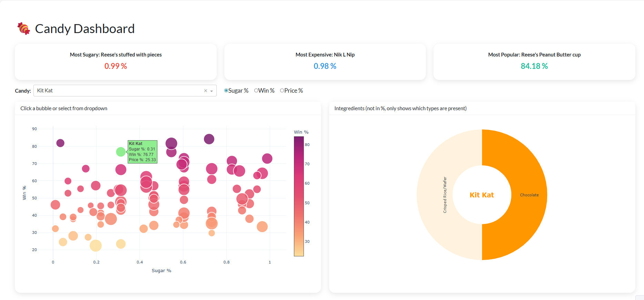
Task: Click the Kit Kat label in donut center
Action: coord(482,195)
